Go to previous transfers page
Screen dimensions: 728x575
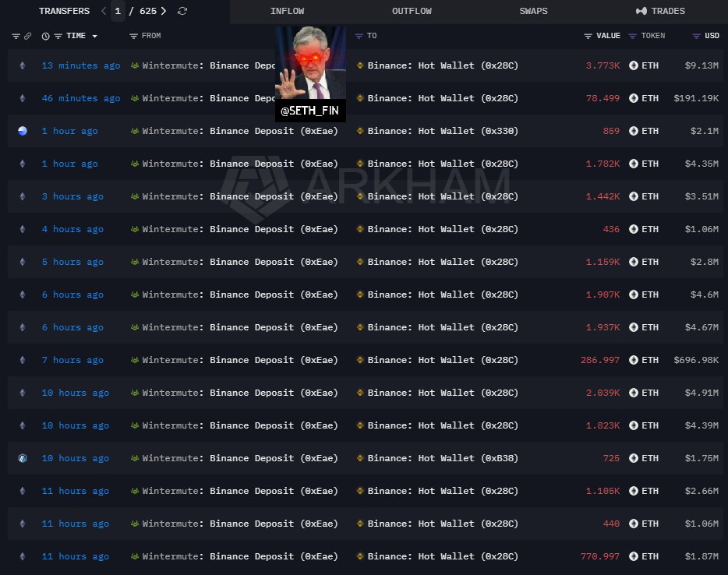(x=104, y=11)
